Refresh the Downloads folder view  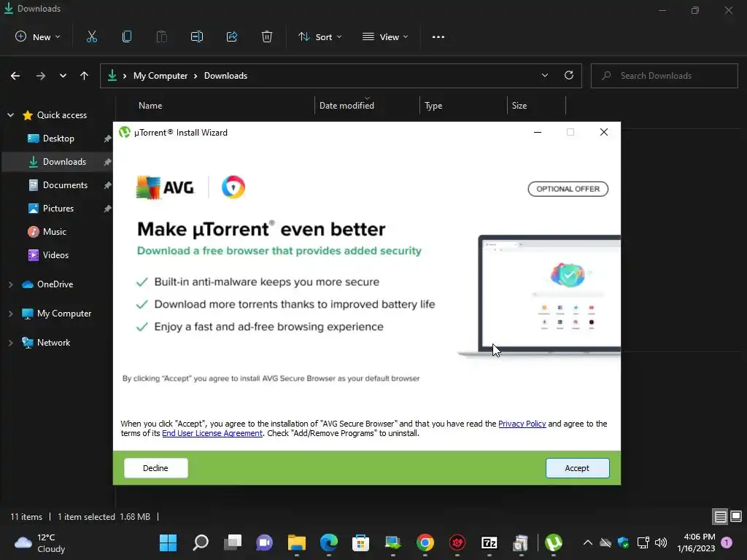pos(569,75)
